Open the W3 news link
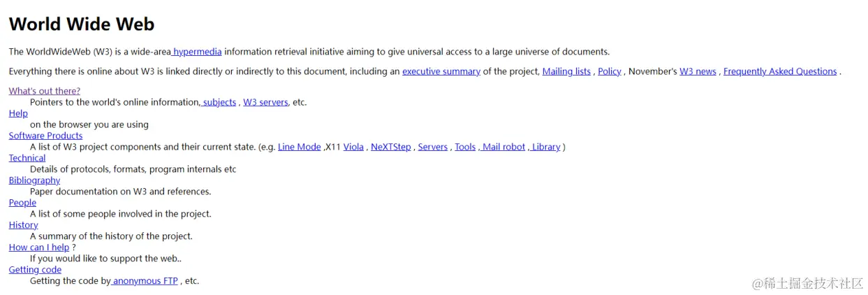The image size is (868, 295). [698, 71]
